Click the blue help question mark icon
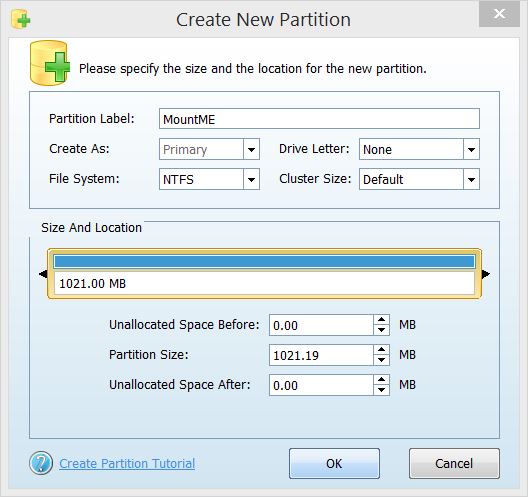 tap(41, 463)
